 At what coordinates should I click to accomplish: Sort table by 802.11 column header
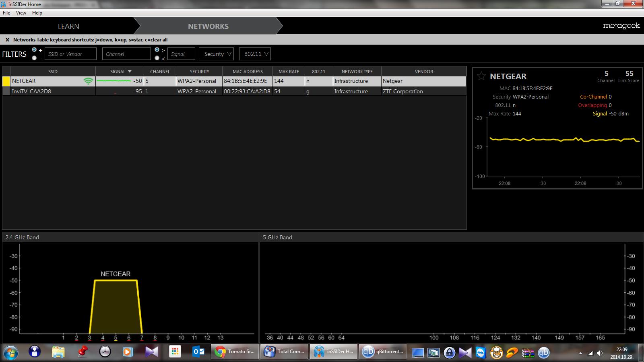[x=318, y=71]
